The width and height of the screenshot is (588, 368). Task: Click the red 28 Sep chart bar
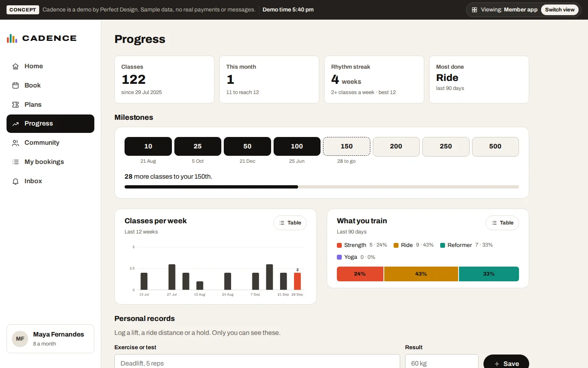pyautogui.click(x=297, y=281)
